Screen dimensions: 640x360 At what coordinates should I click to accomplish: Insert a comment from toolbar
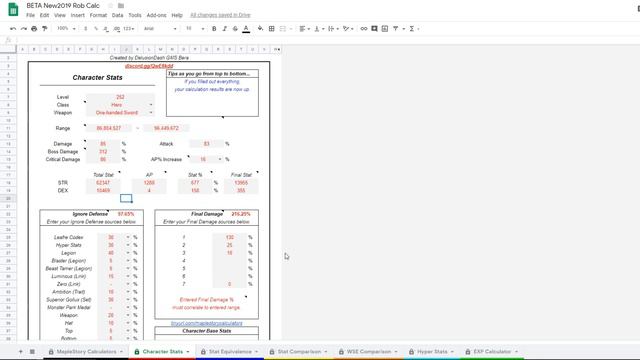(374, 29)
